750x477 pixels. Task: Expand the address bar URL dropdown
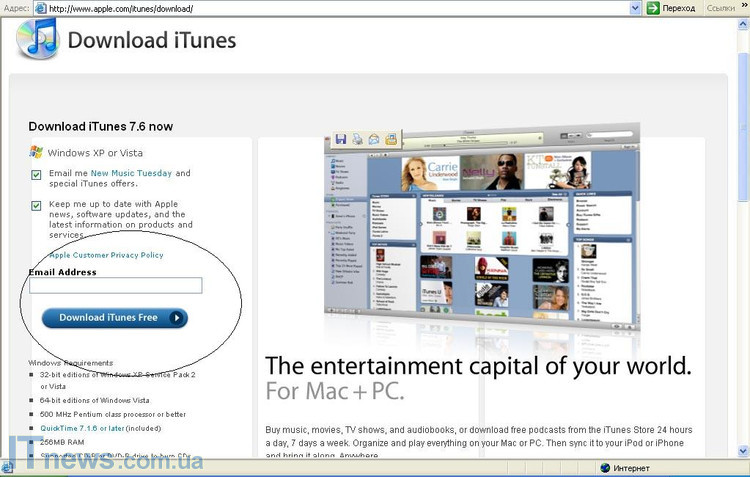635,8
